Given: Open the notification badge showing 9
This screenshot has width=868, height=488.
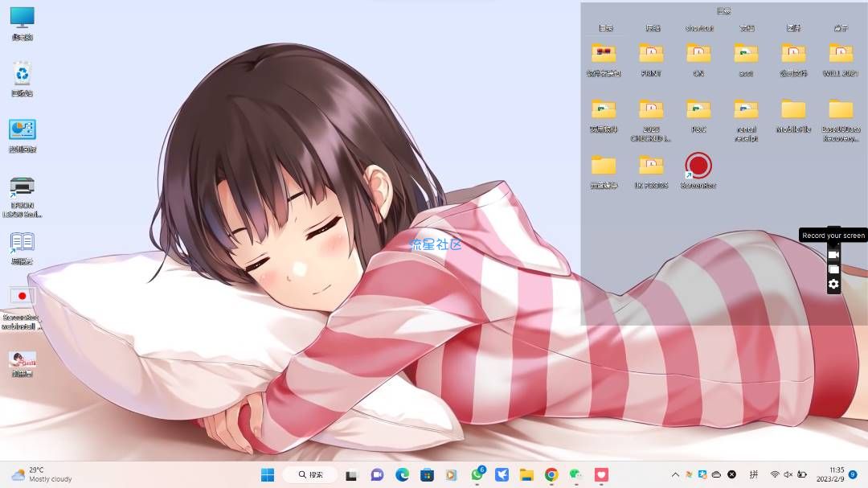Looking at the screenshot, I should click(853, 474).
